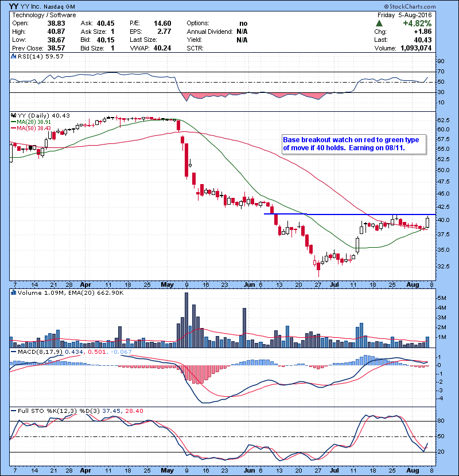Click the blue base breakout annotation box
459x476 pixels.
coord(354,145)
